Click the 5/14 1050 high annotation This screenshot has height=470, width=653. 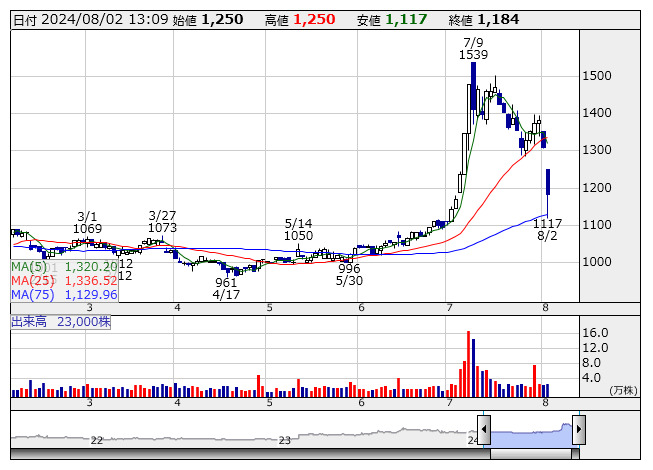click(298, 229)
